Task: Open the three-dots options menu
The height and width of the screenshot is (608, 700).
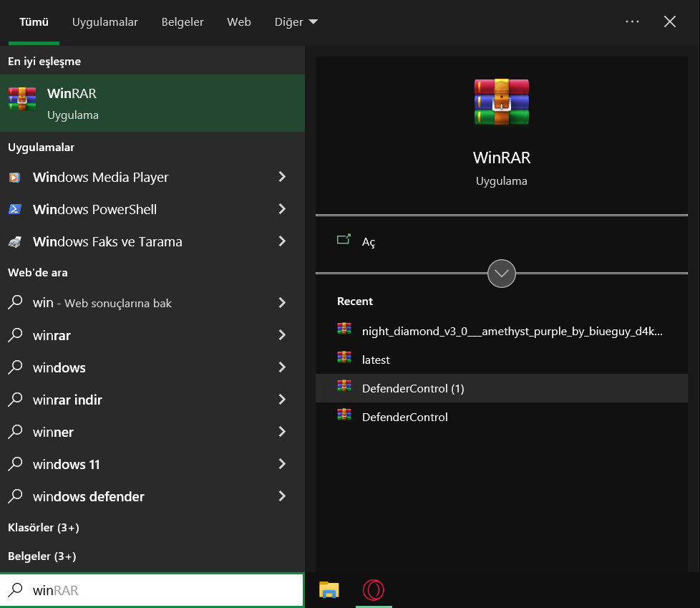Action: pyautogui.click(x=632, y=21)
